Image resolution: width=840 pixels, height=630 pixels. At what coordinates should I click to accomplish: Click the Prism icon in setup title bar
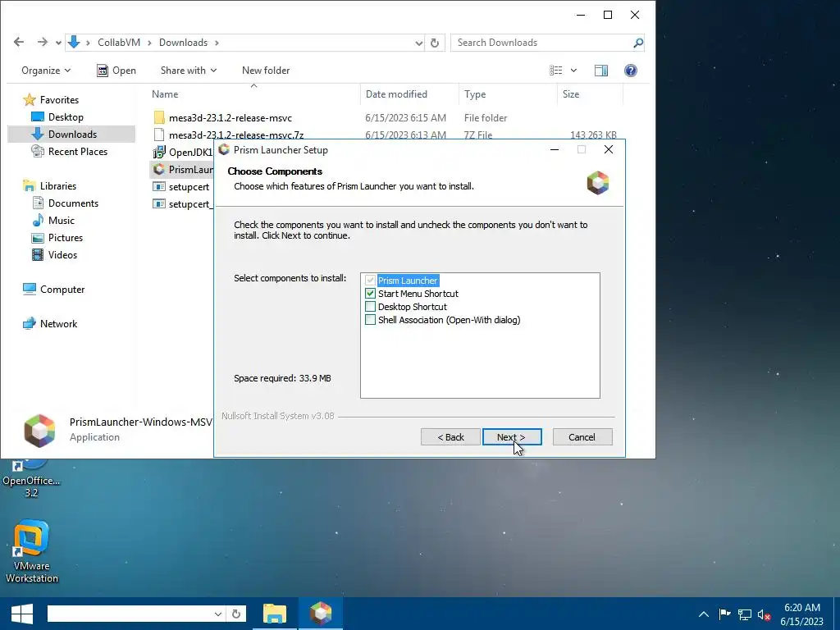click(224, 149)
